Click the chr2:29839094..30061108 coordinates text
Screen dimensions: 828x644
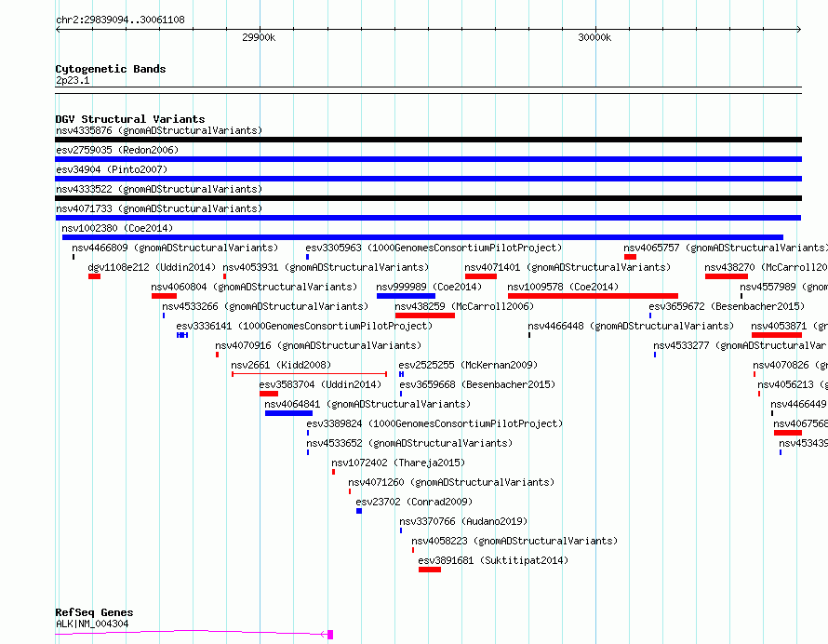[120, 20]
